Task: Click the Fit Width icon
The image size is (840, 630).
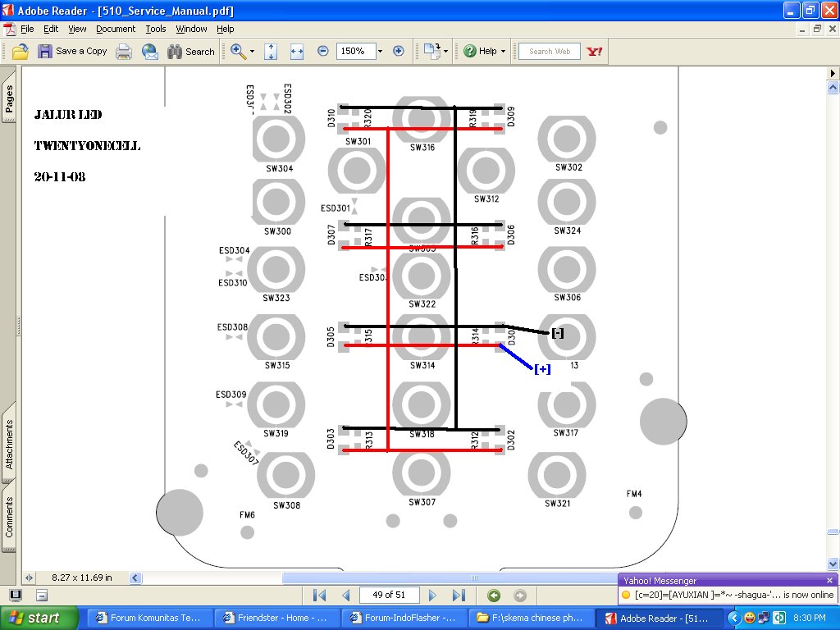Action: point(297,51)
